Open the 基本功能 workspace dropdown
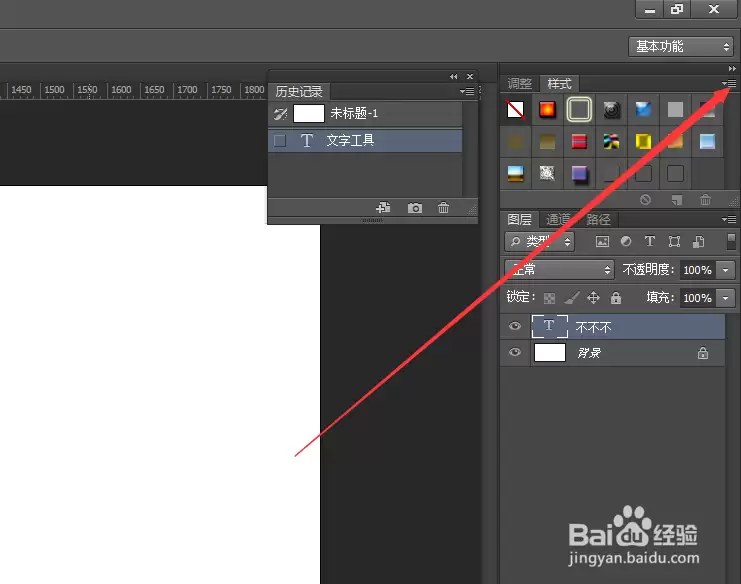Screen dimensions: 741x584 point(681,46)
